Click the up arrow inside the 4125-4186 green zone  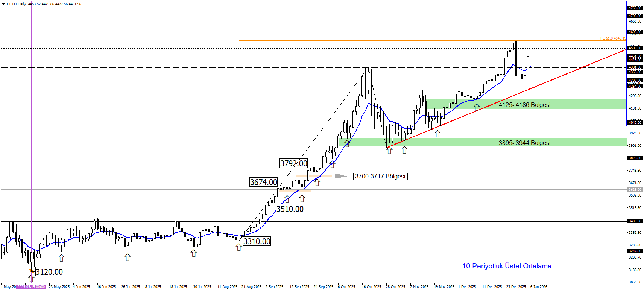[477, 107]
